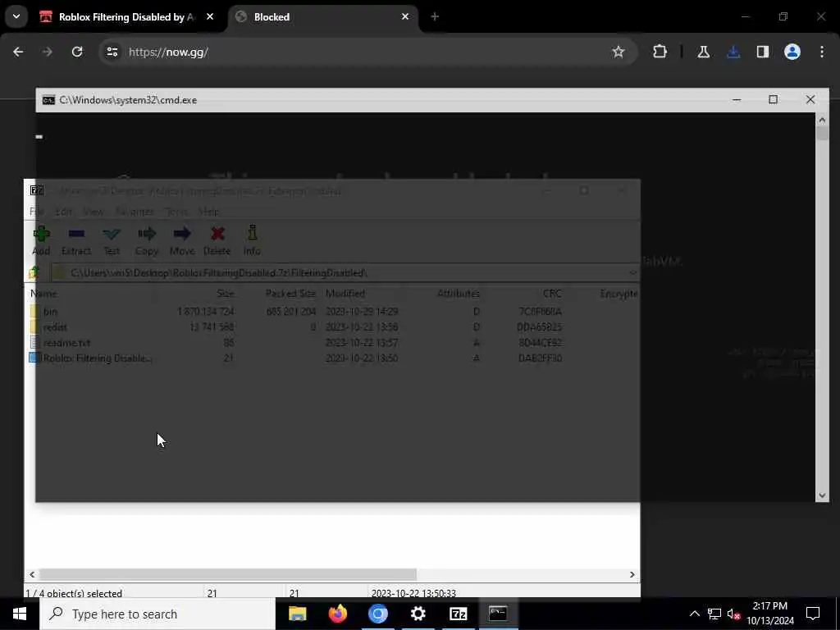Open the 7-Zip Favorites menu
The width and height of the screenshot is (840, 630).
click(135, 212)
